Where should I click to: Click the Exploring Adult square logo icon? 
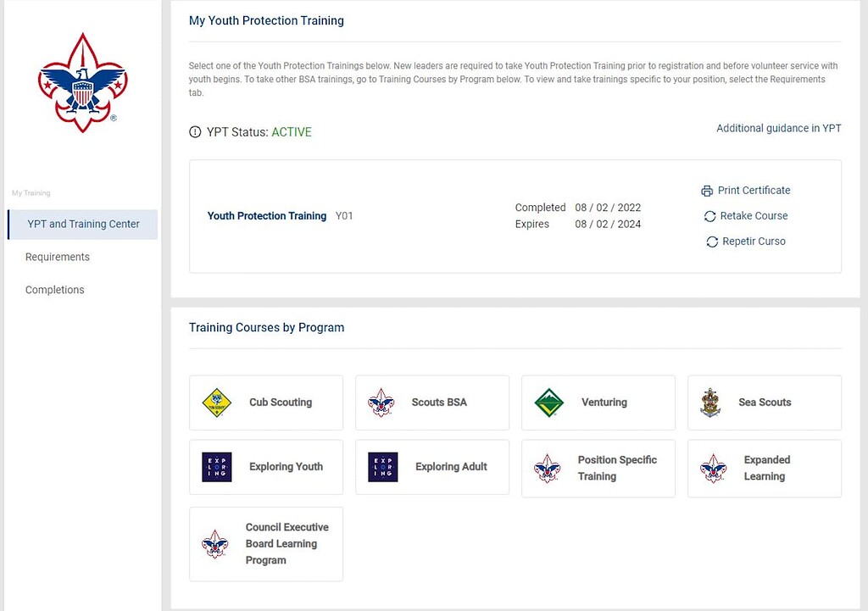[381, 466]
